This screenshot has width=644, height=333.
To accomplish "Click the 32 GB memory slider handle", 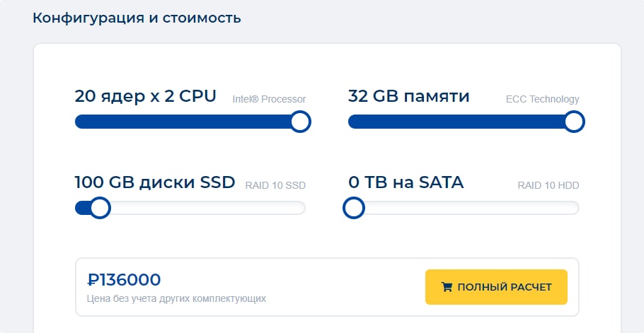I will [574, 122].
